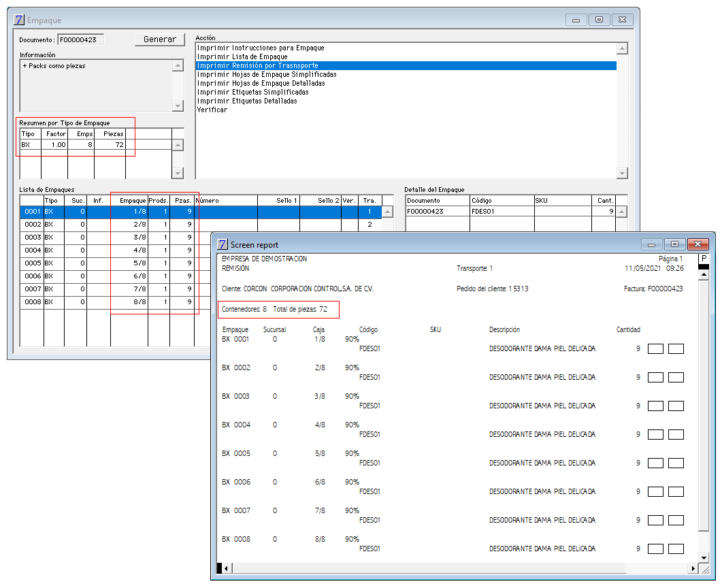
Task: Click first checkbox box on BX 0002 report line
Action: point(656,378)
